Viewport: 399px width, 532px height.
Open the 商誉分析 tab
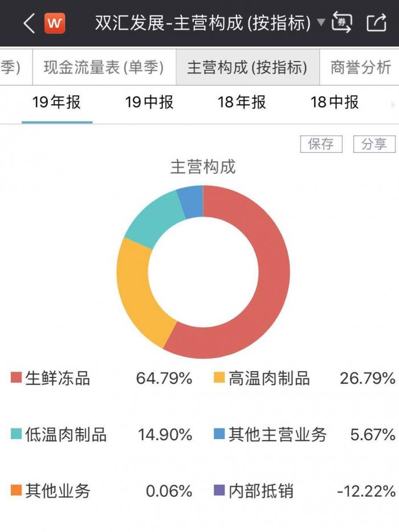(x=360, y=67)
